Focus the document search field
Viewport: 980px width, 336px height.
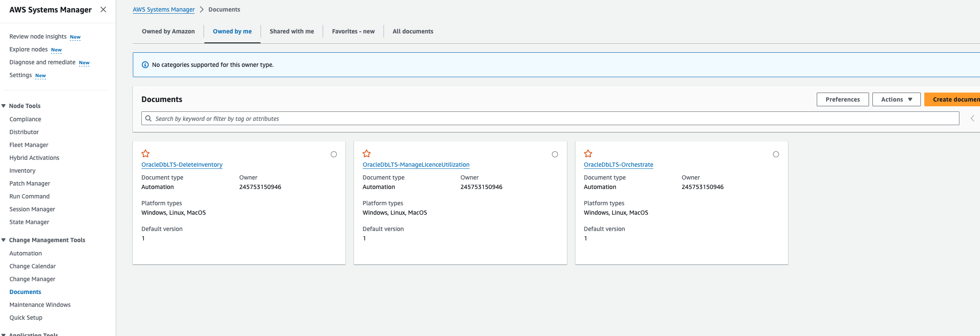pyautogui.click(x=550, y=118)
